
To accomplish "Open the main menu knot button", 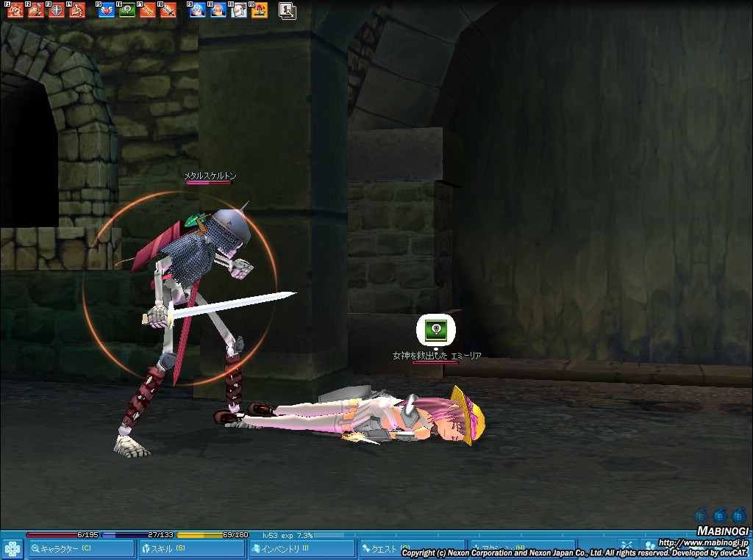I will pyautogui.click(x=13, y=549).
